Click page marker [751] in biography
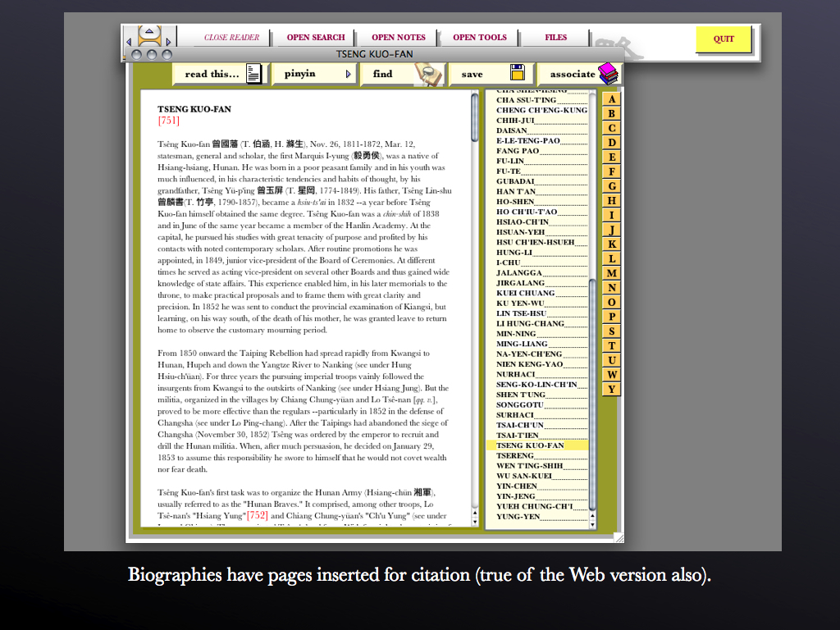The width and height of the screenshot is (840, 630). [x=169, y=121]
